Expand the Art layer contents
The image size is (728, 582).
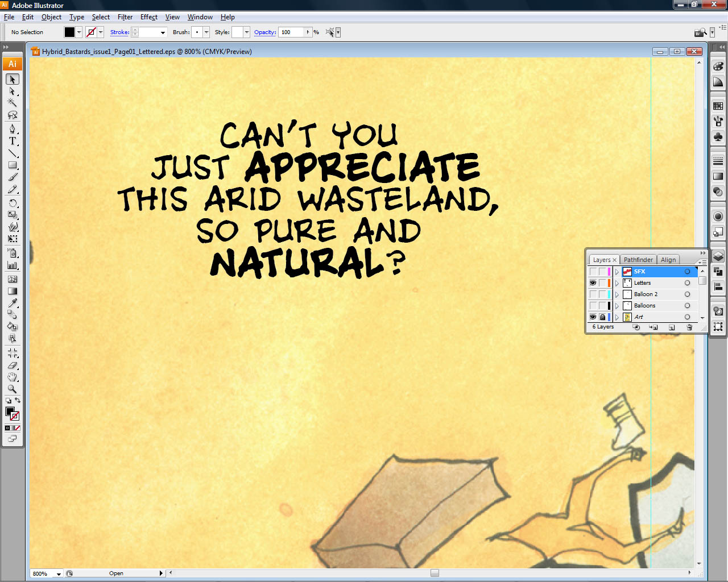[x=617, y=317]
